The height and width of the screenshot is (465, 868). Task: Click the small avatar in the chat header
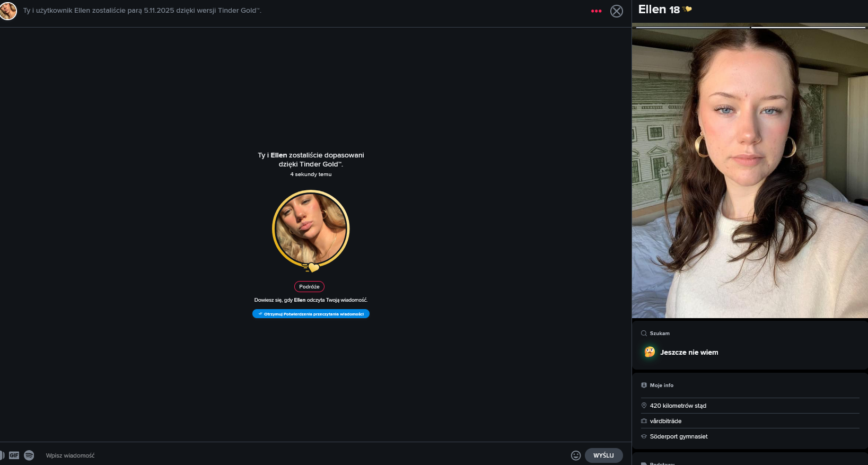(x=8, y=11)
